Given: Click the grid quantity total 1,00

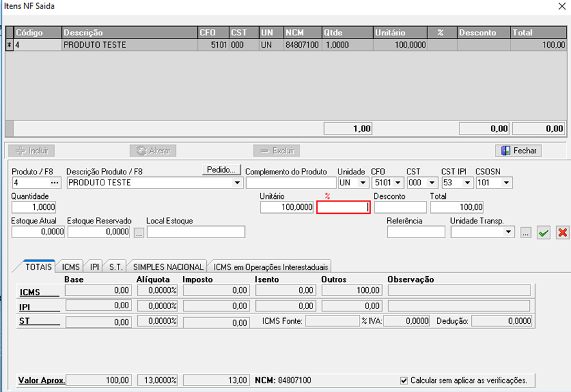Looking at the screenshot, I should pos(348,129).
